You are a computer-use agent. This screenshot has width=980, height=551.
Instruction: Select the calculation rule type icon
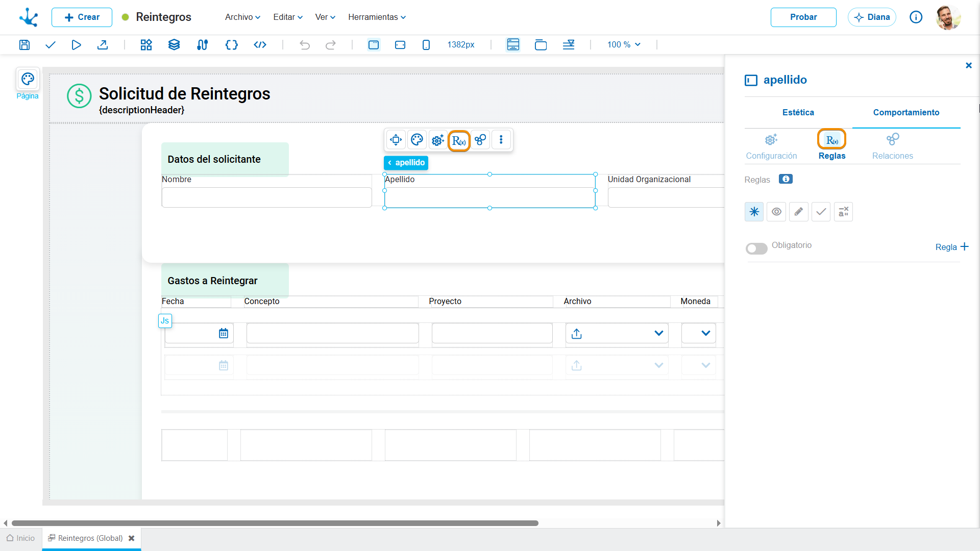click(x=844, y=212)
